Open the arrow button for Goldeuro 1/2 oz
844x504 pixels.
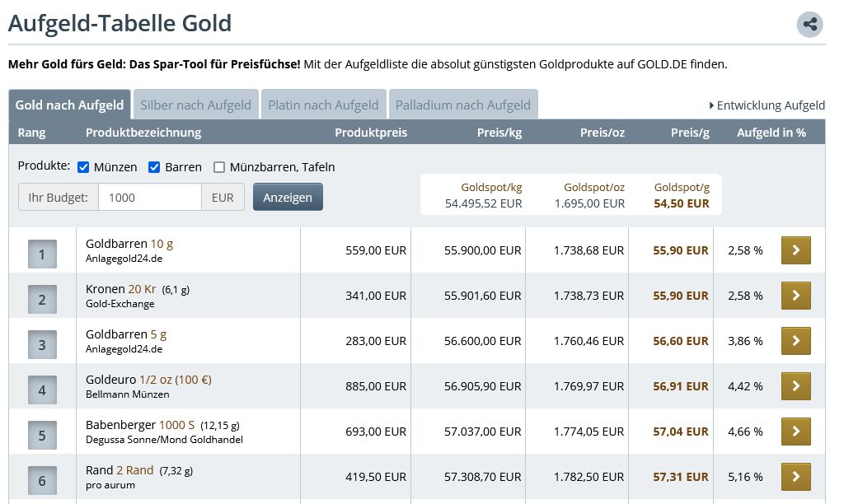click(795, 386)
